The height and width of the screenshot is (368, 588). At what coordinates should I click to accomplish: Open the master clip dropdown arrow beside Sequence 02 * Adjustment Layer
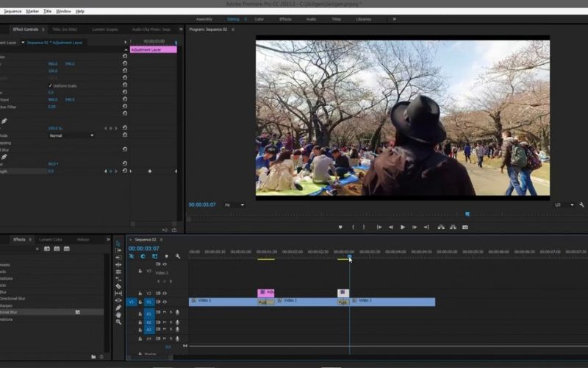point(23,43)
